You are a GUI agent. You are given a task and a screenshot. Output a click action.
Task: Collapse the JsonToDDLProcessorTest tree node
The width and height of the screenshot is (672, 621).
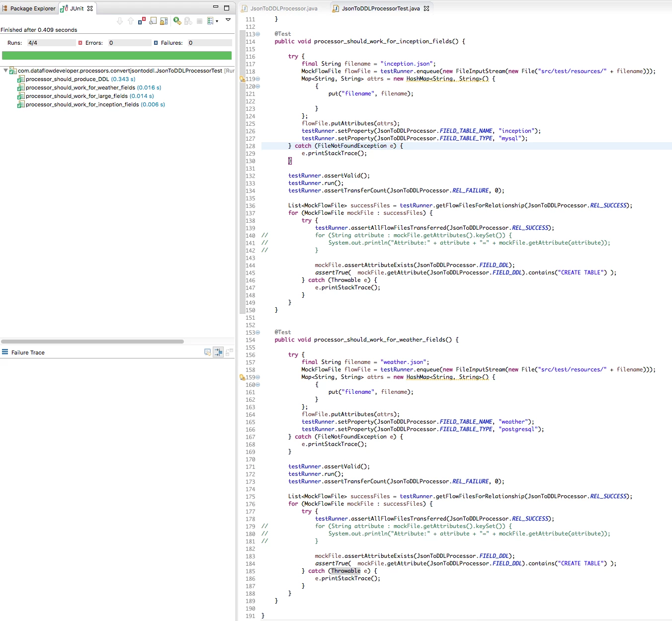pyautogui.click(x=5, y=71)
